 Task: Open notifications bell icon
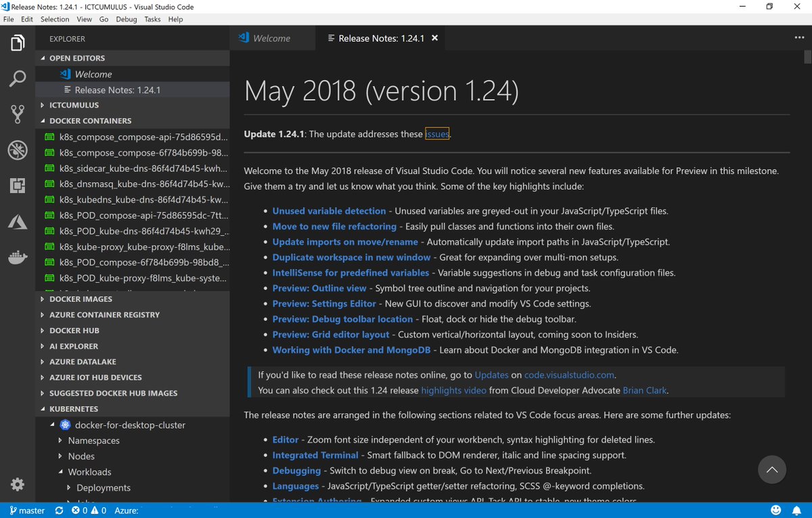(798, 510)
